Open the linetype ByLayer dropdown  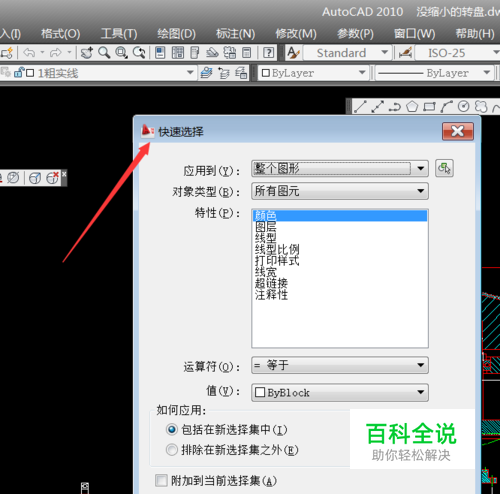[x=487, y=73]
